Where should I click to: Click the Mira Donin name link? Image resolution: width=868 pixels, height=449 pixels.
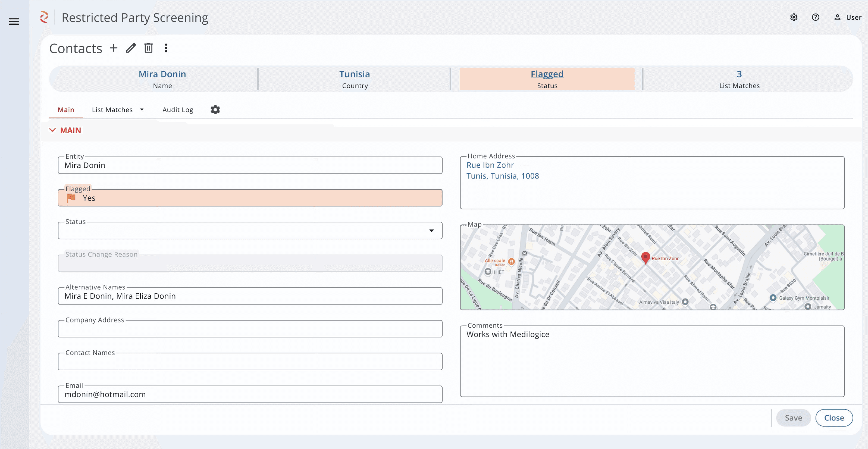tap(162, 74)
